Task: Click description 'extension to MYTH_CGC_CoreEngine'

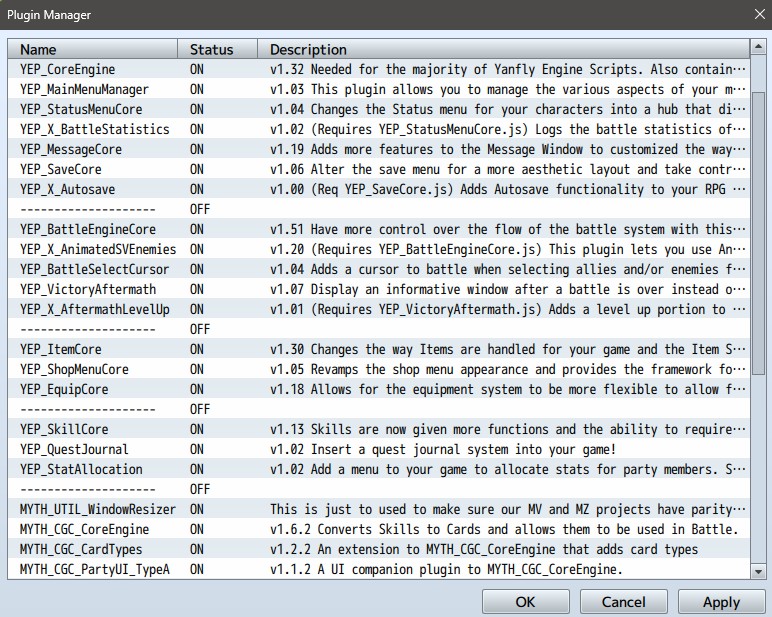Action: [x=484, y=549]
